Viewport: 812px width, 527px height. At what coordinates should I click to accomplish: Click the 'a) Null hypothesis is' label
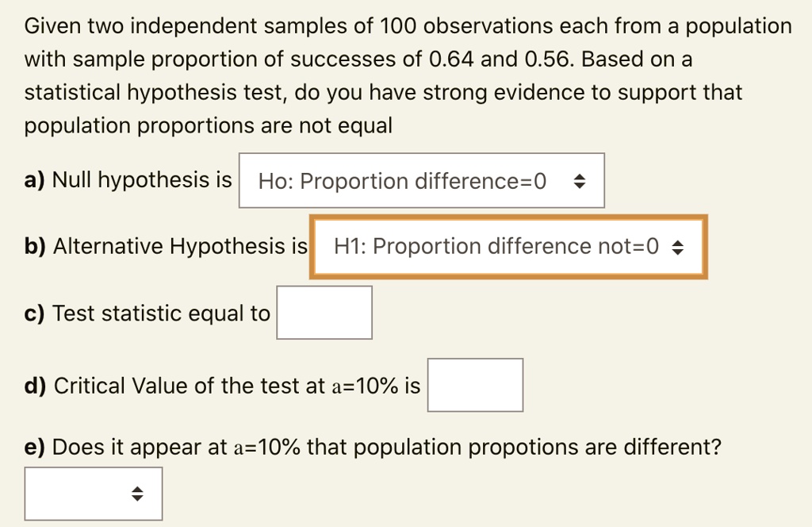[x=128, y=180]
